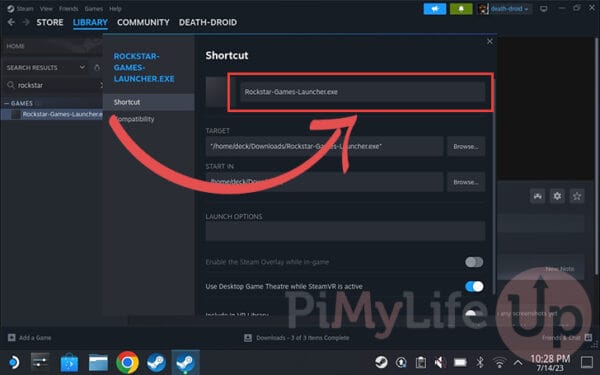Open the game's gear settings icon

557,196
